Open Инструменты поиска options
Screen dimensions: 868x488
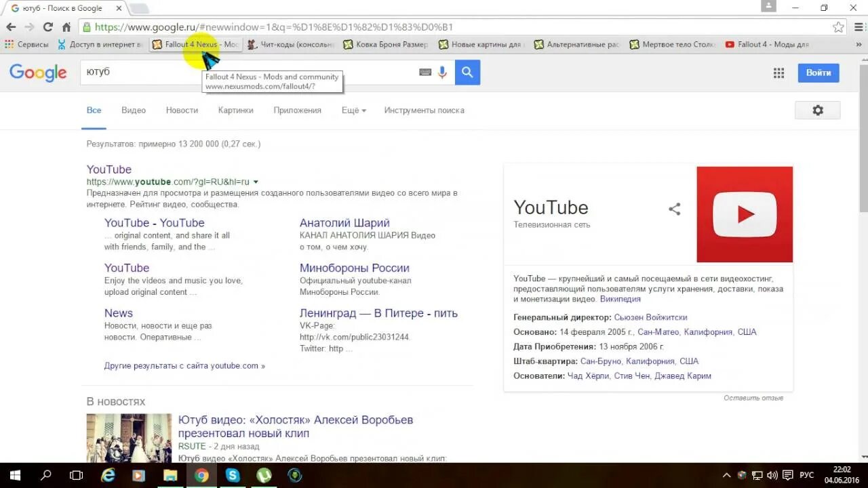pos(424,110)
